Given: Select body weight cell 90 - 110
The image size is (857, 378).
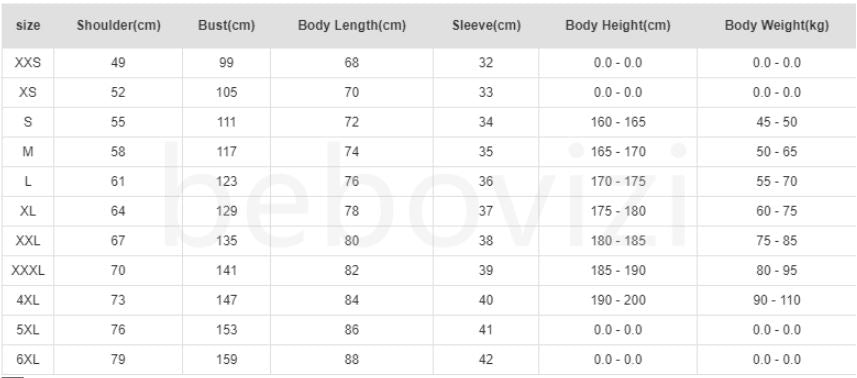Looking at the screenshot, I should (x=777, y=300).
